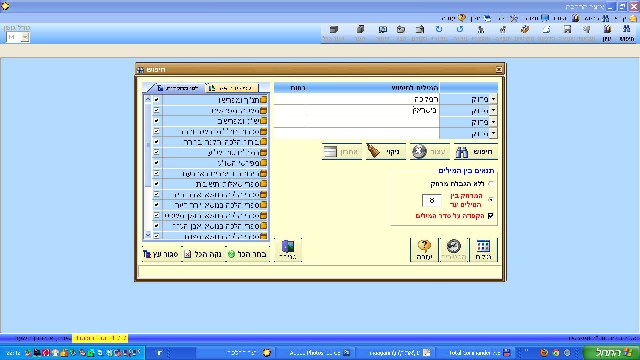Viewport: 640px width, 360px height.
Task: Toggle checkbox for ספרי השו"ע row
Action: 156,163
